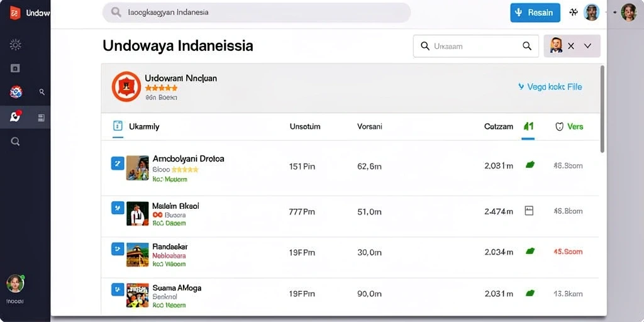
Task: Focus the top search field 'Indanesia'
Action: coord(257,13)
